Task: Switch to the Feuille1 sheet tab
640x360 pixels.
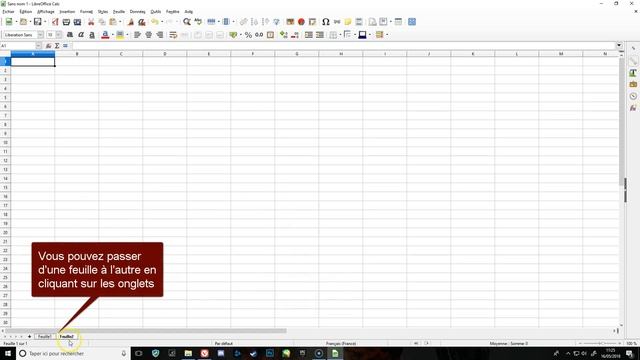Action: point(44,336)
